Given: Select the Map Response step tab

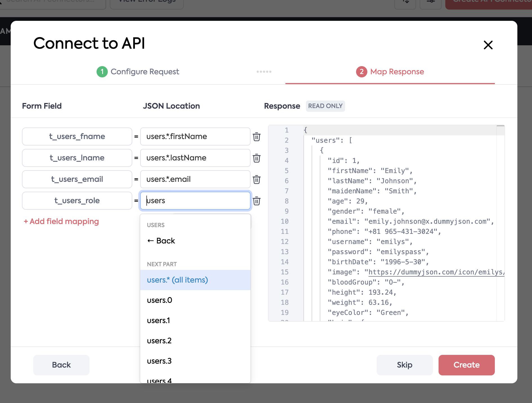Looking at the screenshot, I should pyautogui.click(x=390, y=72).
